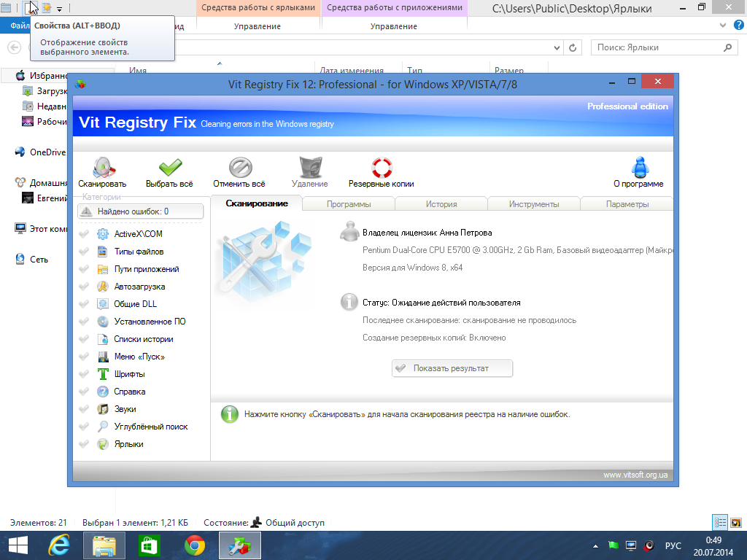The height and width of the screenshot is (560, 747).
Task: Toggle the Автозагрузка checkmark
Action: 84,286
